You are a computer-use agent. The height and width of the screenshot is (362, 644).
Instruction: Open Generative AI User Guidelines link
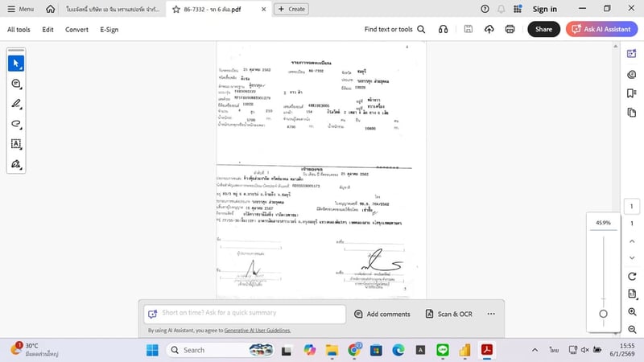click(258, 331)
